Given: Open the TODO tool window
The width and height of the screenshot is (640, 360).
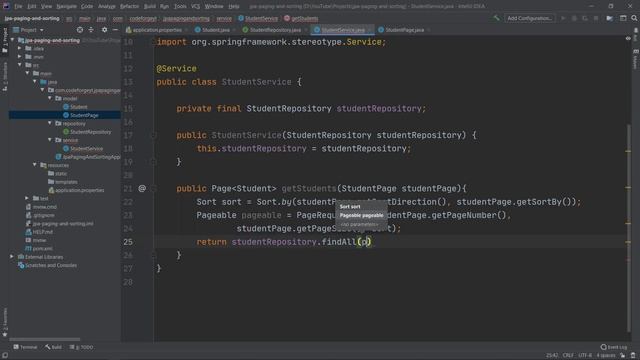Looking at the screenshot, I should (81, 347).
